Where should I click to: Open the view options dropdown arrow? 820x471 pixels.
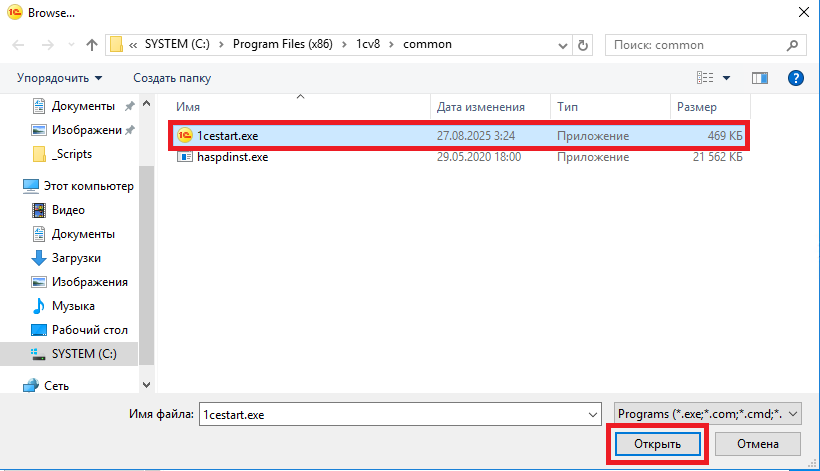pos(727,78)
